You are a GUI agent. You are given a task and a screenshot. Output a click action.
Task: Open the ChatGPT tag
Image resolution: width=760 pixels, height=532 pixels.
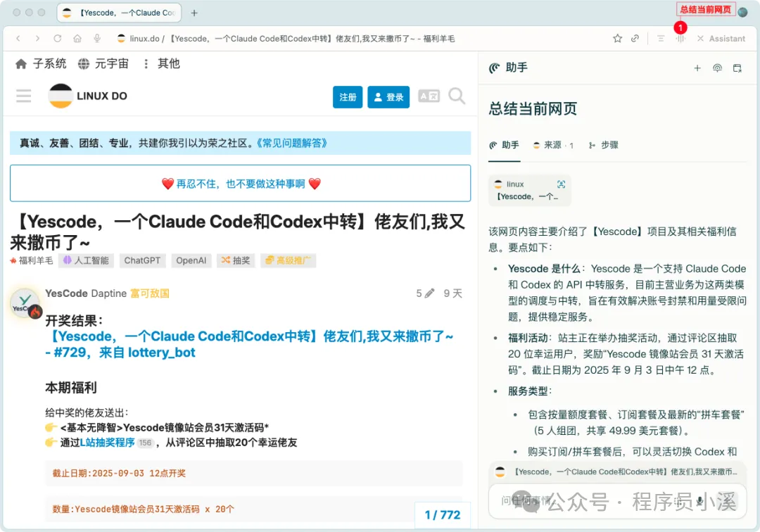tap(142, 260)
